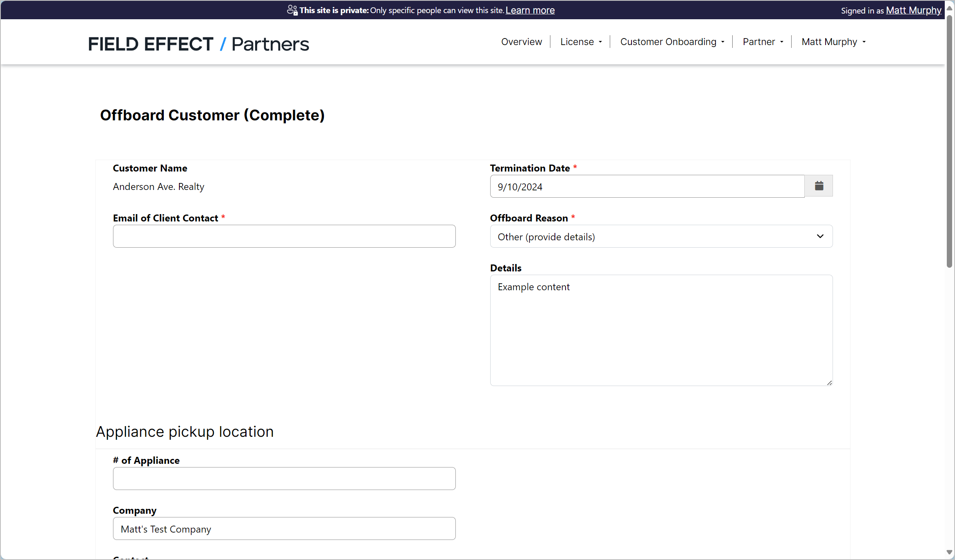
Task: Expand the Offboard Reason dropdown
Action: click(x=661, y=237)
